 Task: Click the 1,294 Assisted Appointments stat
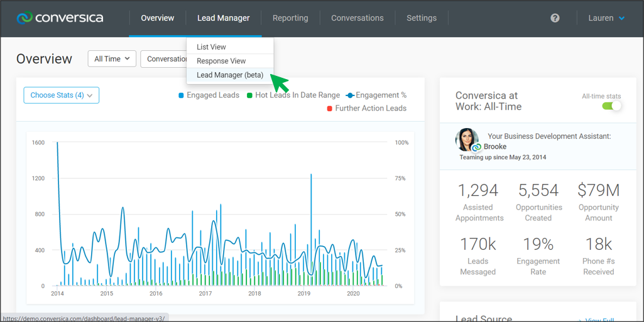pyautogui.click(x=478, y=202)
